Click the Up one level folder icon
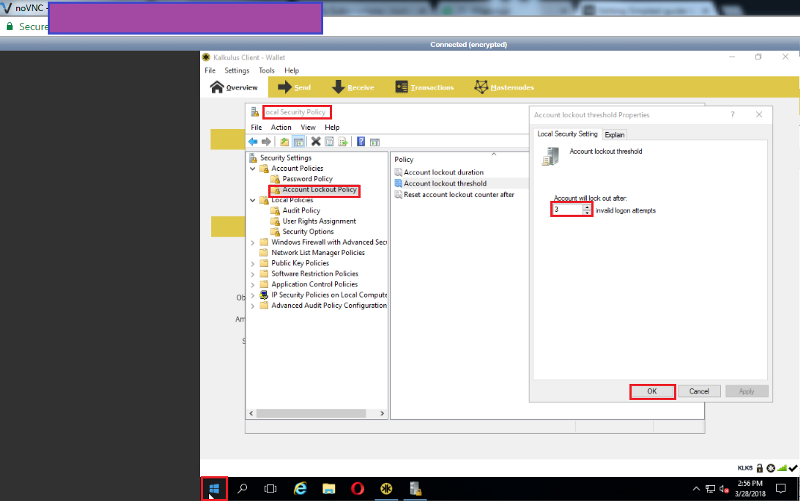 point(285,141)
